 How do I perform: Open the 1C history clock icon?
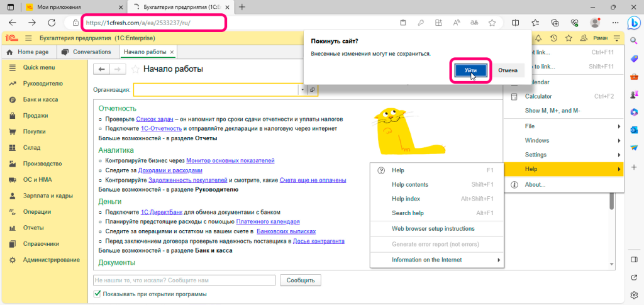click(553, 38)
